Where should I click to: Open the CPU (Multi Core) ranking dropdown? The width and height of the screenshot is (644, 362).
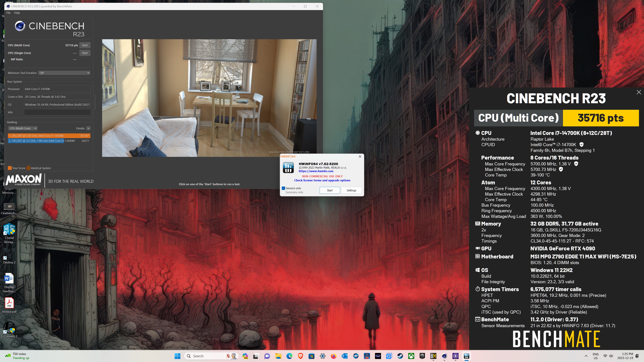(x=23, y=128)
